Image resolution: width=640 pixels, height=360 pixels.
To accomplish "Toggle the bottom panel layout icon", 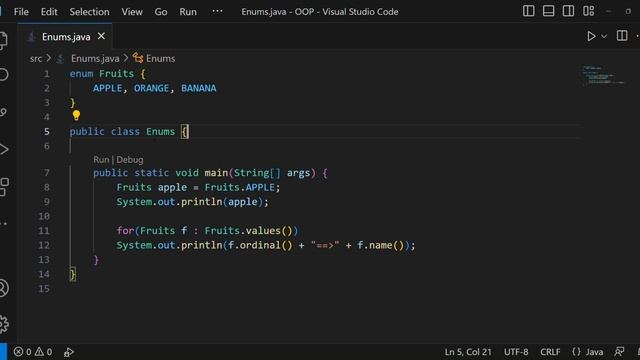I will pos(548,11).
